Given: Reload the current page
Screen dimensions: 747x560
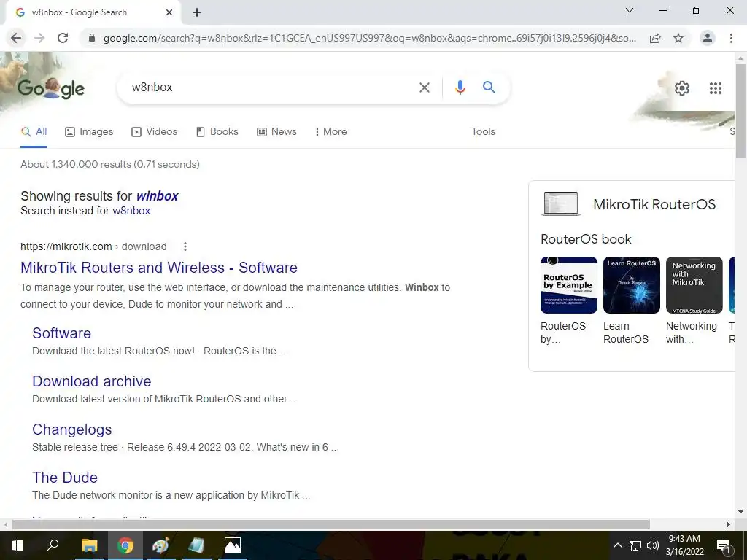Looking at the screenshot, I should pos(63,38).
